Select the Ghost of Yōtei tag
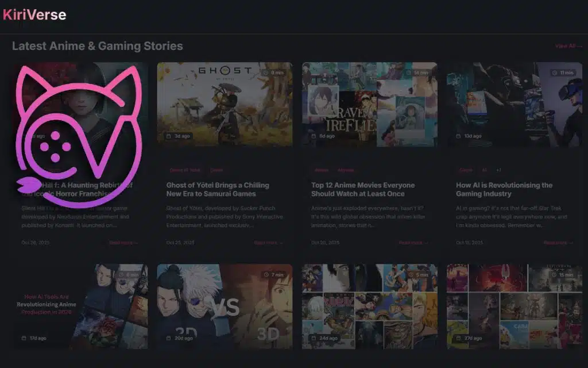Viewport: 588px width, 368px height. click(x=185, y=170)
